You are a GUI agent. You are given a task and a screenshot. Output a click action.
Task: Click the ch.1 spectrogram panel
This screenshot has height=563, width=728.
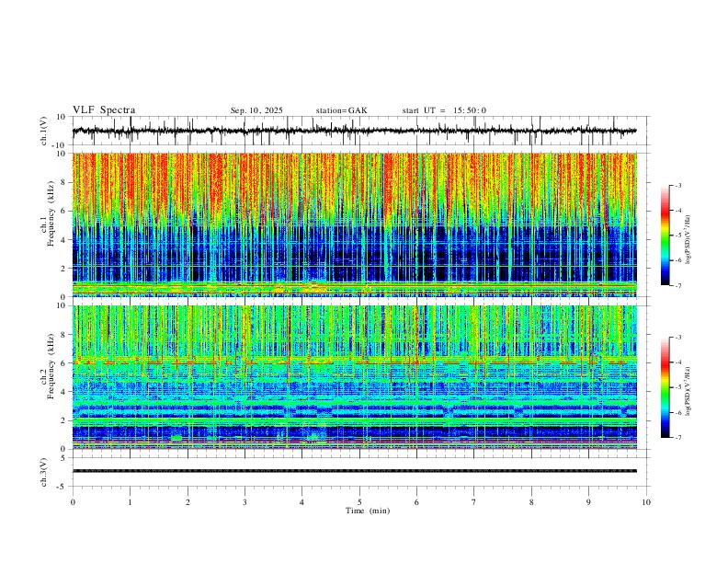pyautogui.click(x=354, y=224)
